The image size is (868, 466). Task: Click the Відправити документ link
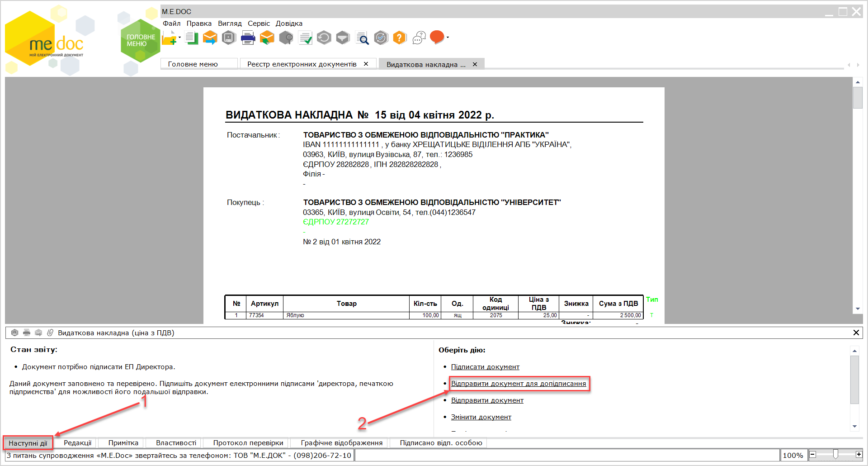click(487, 400)
